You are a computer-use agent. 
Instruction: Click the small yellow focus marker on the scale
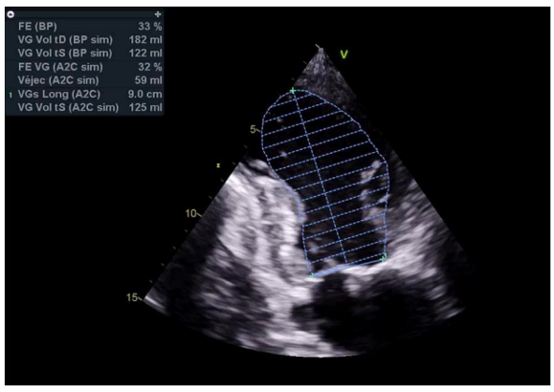[218, 165]
